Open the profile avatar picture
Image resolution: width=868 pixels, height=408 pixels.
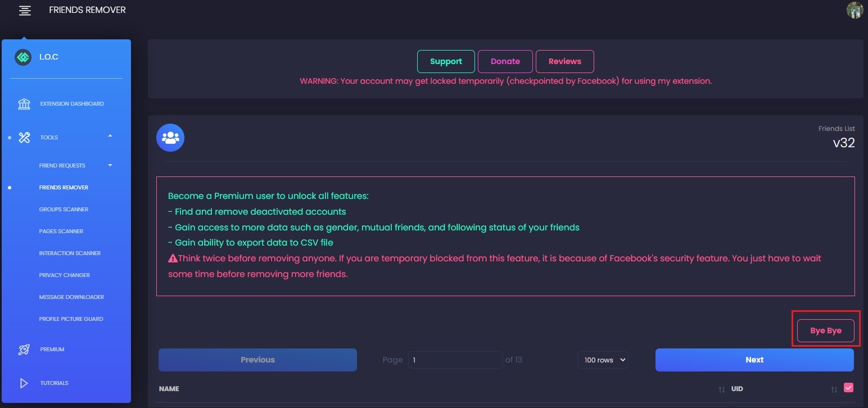pos(855,10)
